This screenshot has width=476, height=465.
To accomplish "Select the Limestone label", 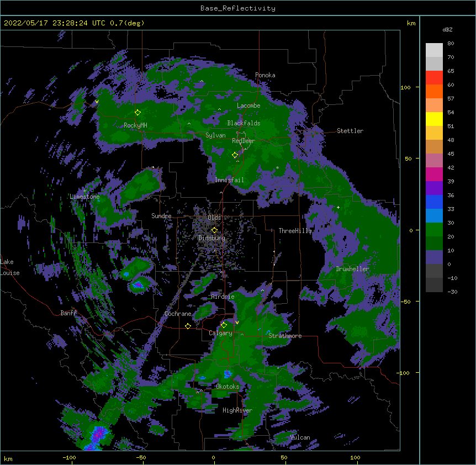I will [84, 197].
